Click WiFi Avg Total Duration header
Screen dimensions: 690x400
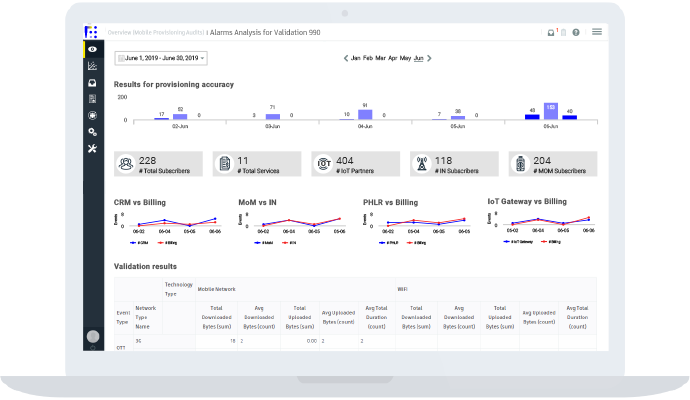577,318
